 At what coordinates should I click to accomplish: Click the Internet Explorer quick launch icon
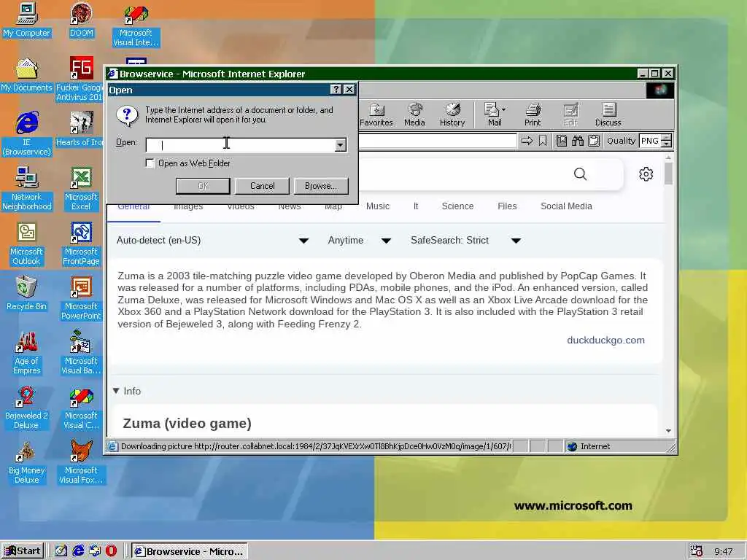78,551
